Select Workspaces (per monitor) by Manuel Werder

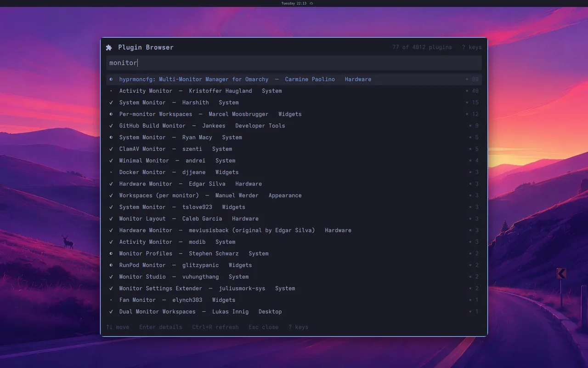294,195
